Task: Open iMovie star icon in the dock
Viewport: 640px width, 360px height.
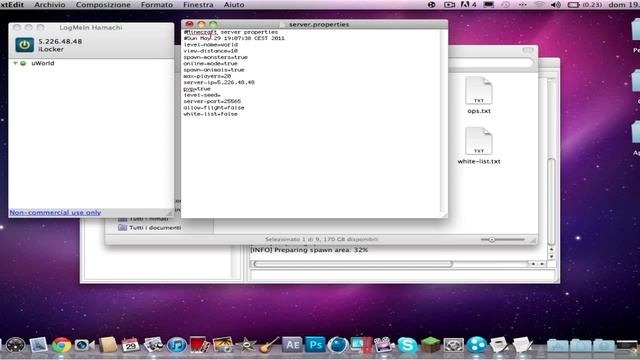Action: [247, 345]
